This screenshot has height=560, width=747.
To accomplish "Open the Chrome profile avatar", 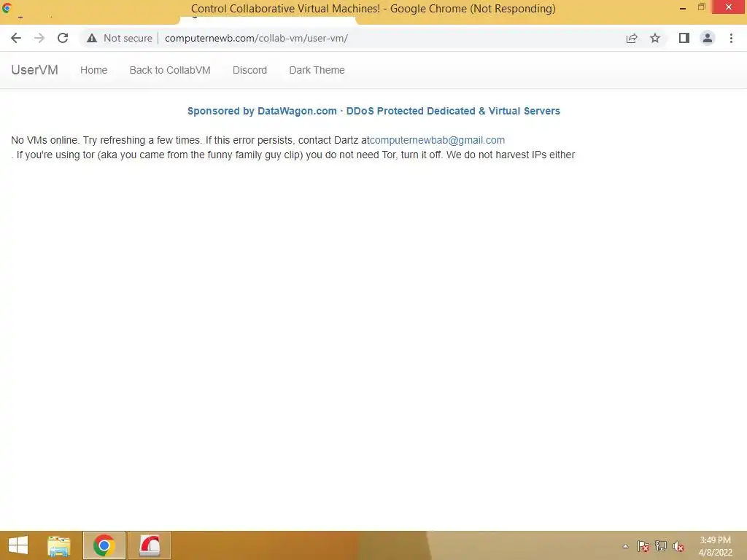I will (708, 38).
